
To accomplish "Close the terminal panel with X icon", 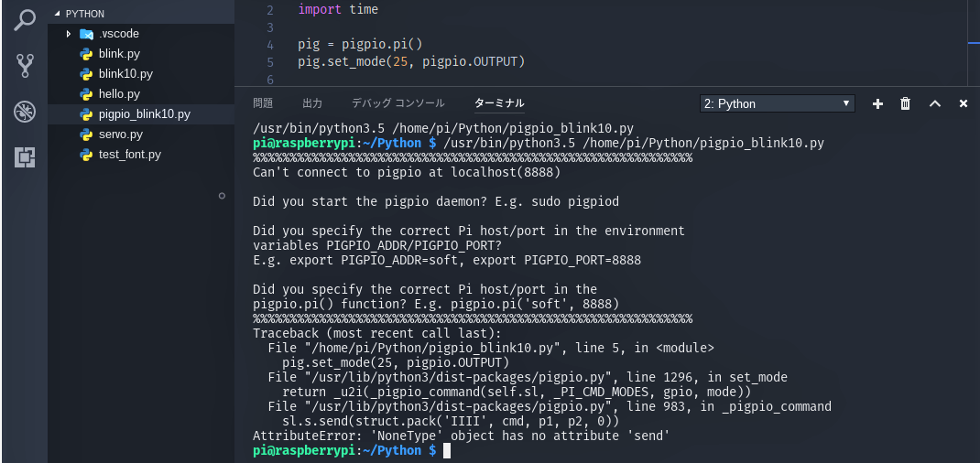I will click(x=964, y=104).
